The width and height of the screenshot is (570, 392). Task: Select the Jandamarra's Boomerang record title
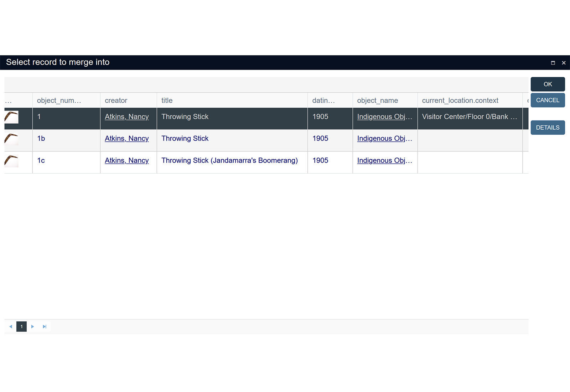(229, 161)
